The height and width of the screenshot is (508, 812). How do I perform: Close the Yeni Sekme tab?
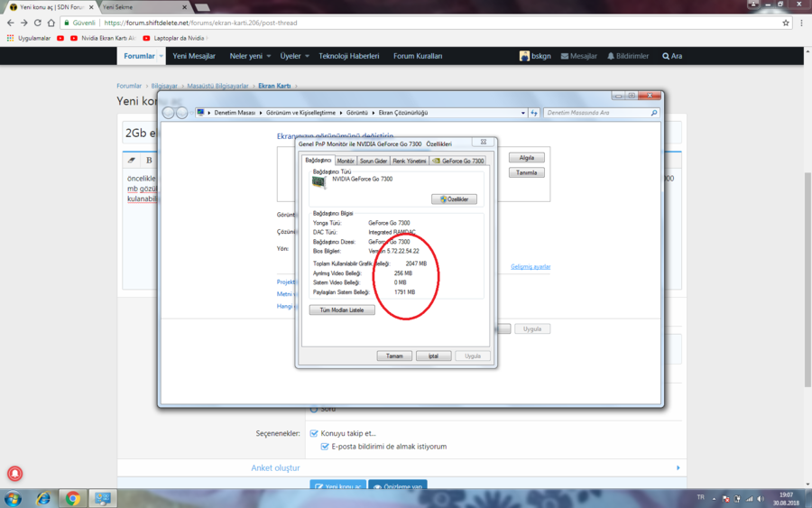click(184, 7)
